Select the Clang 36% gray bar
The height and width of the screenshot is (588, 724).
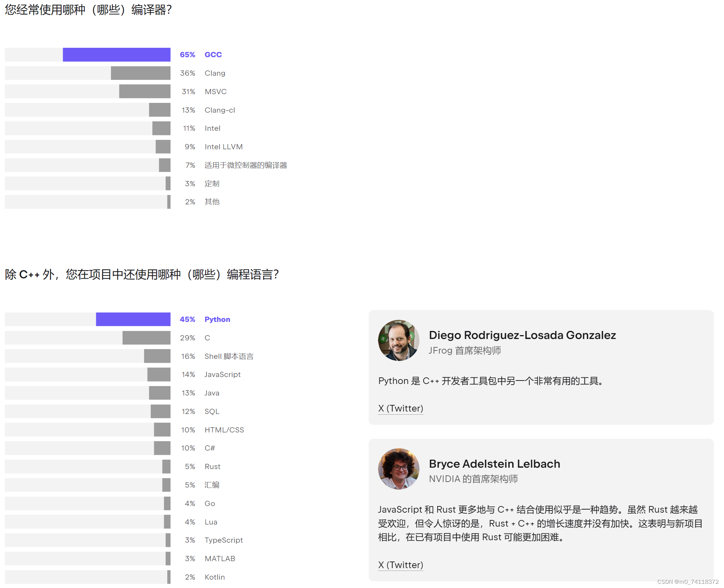141,73
